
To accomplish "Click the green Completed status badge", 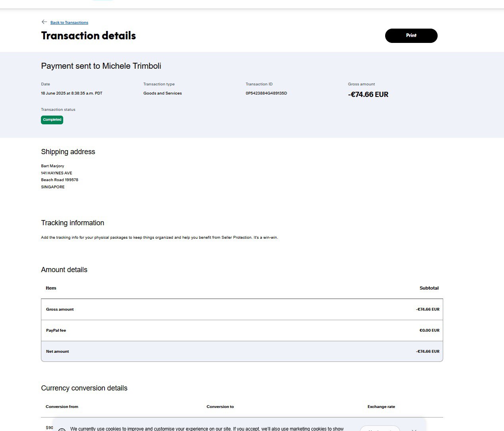I will [52, 120].
